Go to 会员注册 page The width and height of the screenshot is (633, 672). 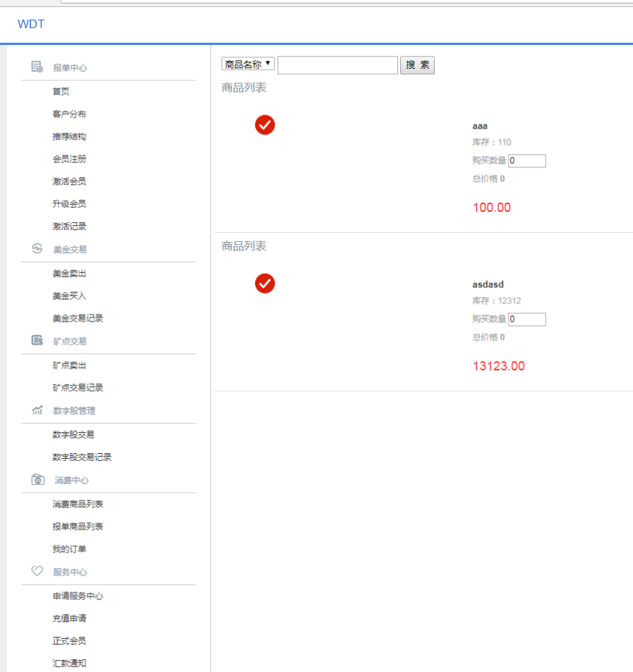(69, 159)
